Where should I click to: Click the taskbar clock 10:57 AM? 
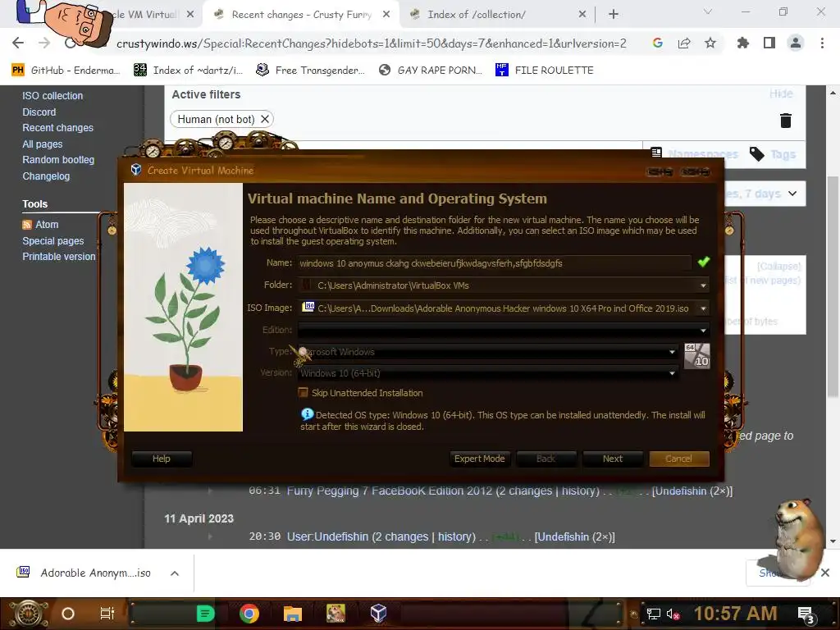click(735, 614)
